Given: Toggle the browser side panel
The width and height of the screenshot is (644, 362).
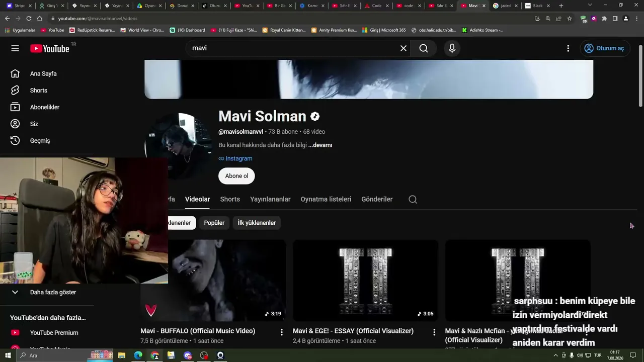Looking at the screenshot, I should [x=615, y=19].
